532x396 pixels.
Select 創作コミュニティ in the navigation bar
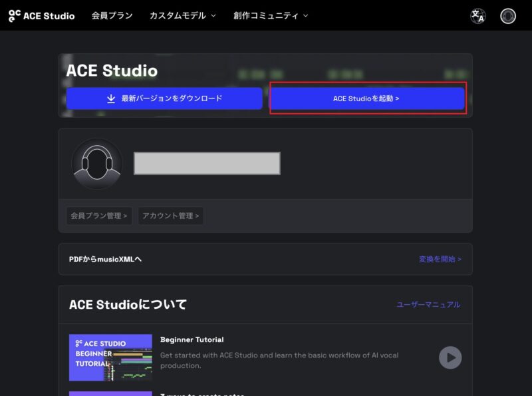[269, 15]
